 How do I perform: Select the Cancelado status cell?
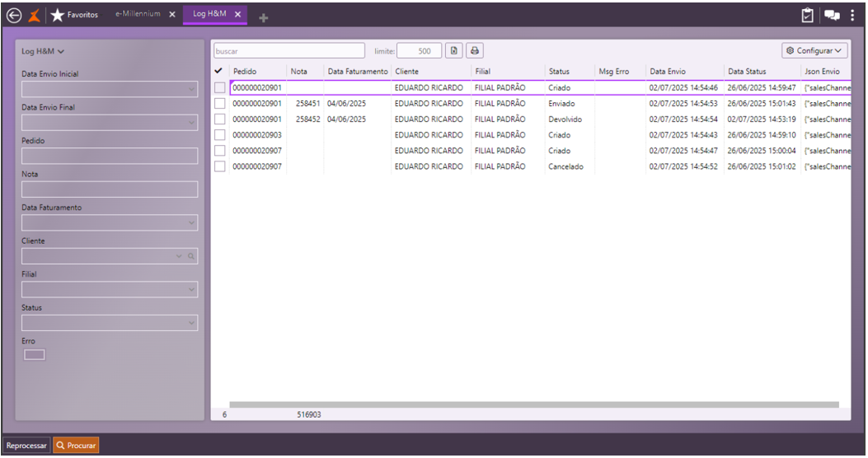[x=565, y=166]
